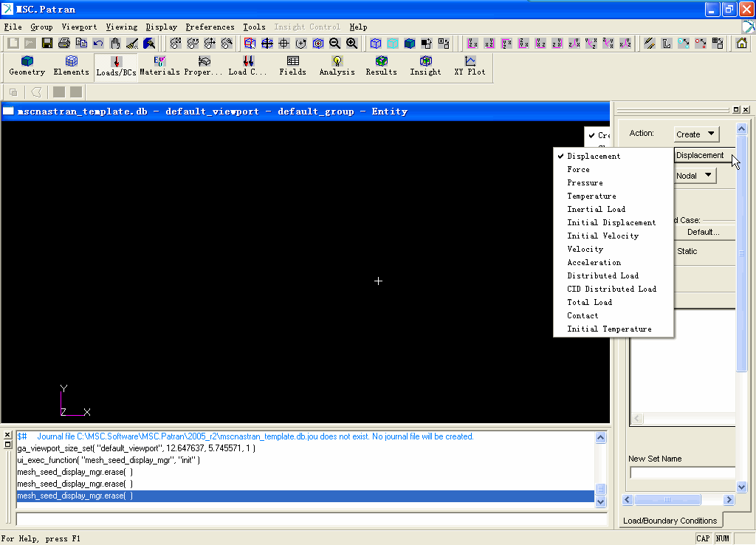Click the Undo arrow icon
The width and height of the screenshot is (756, 545).
[98, 44]
